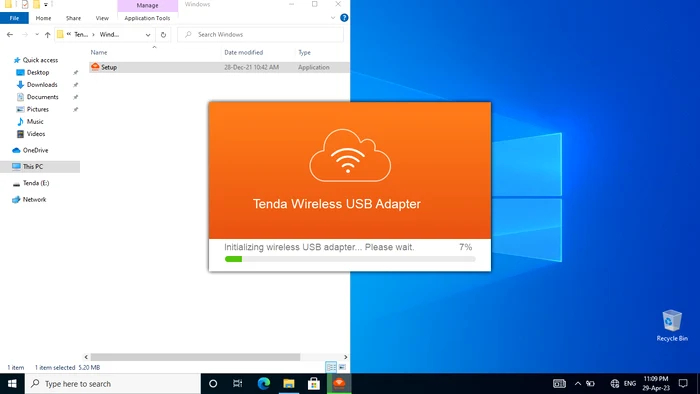Open Documents folder in sidebar
700x394 pixels.
[x=42, y=97]
